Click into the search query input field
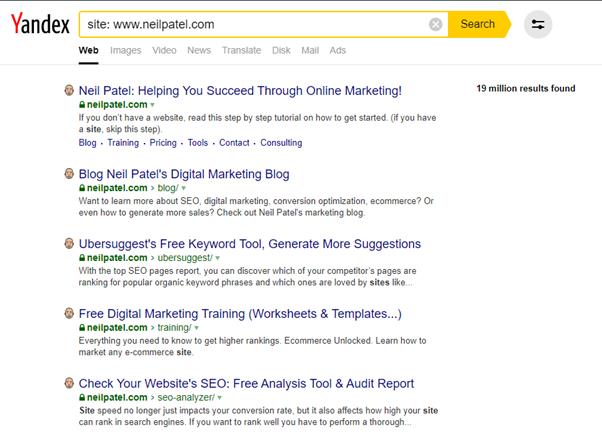 [x=253, y=25]
